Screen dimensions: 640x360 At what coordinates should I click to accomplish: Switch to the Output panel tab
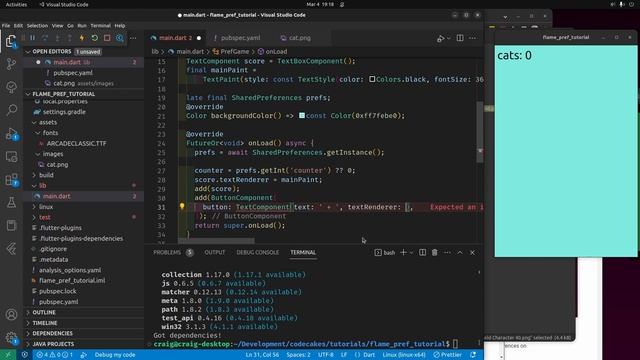tap(215, 253)
